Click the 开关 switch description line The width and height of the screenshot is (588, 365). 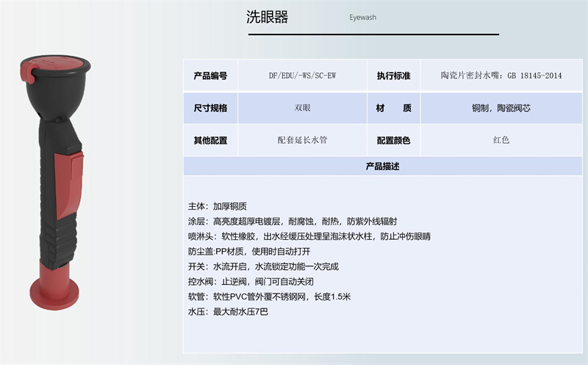click(263, 266)
